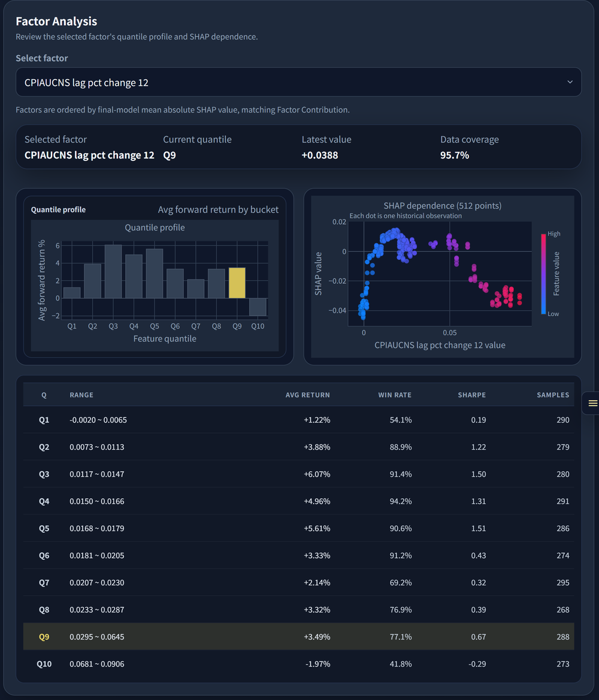The height and width of the screenshot is (700, 599).
Task: Click Latest value '+0.0388'
Action: pos(320,155)
